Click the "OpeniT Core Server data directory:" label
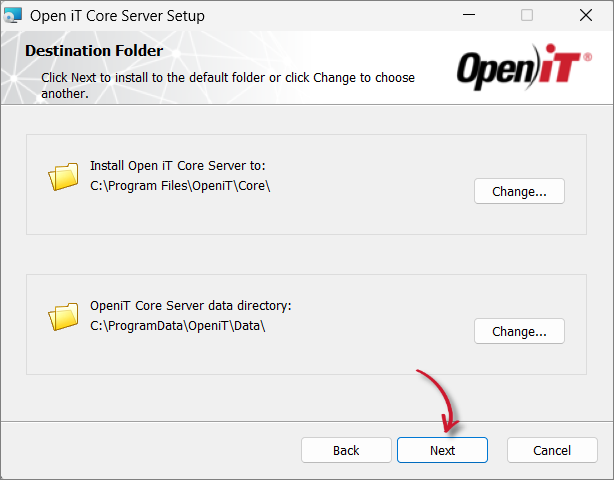 coord(191,305)
